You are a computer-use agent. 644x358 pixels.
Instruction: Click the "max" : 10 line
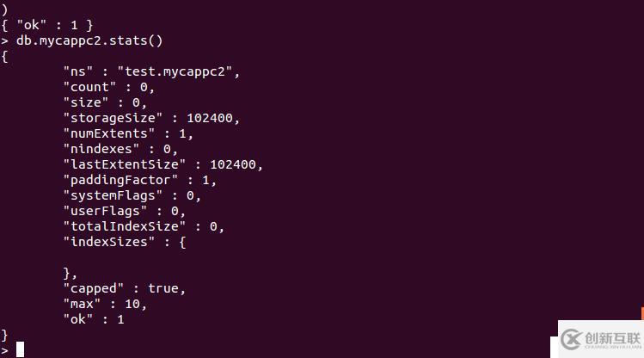(104, 304)
